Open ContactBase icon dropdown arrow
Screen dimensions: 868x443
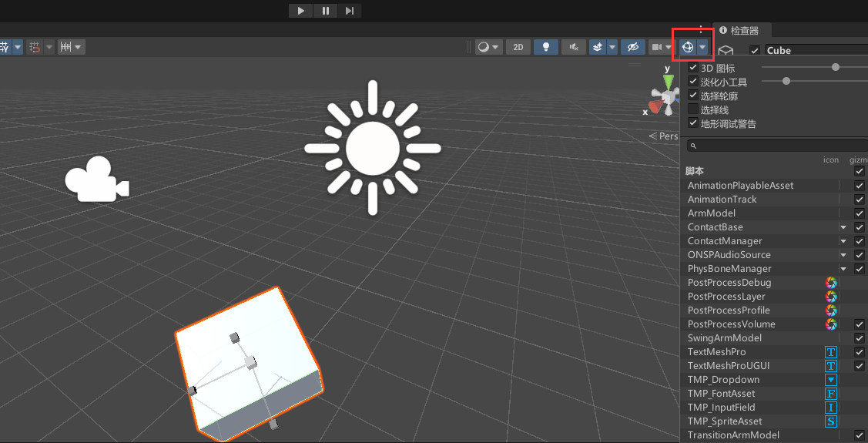[x=843, y=227]
